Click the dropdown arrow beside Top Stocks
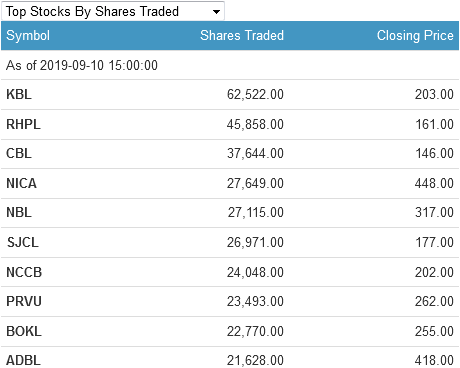The height and width of the screenshot is (368, 460). pyautogui.click(x=216, y=12)
